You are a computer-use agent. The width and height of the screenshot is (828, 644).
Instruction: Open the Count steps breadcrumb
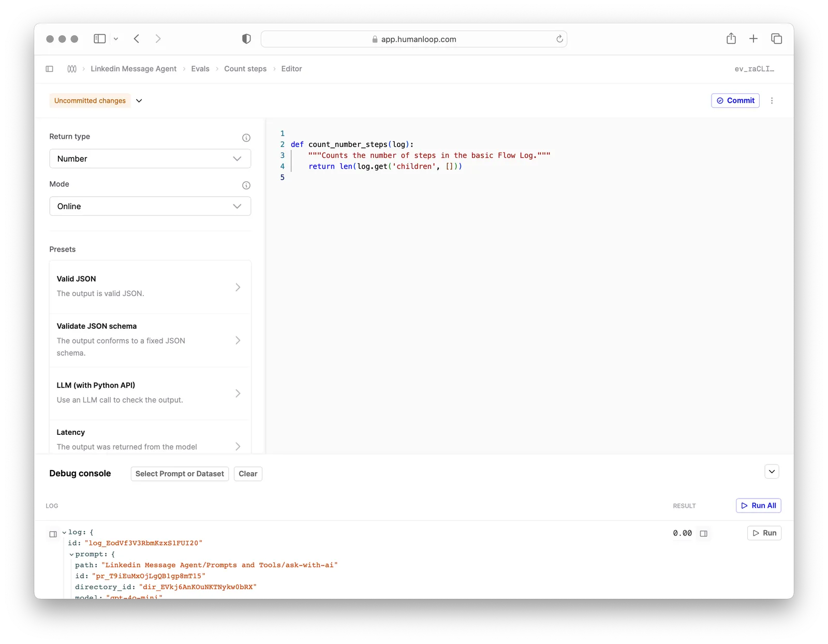click(245, 69)
